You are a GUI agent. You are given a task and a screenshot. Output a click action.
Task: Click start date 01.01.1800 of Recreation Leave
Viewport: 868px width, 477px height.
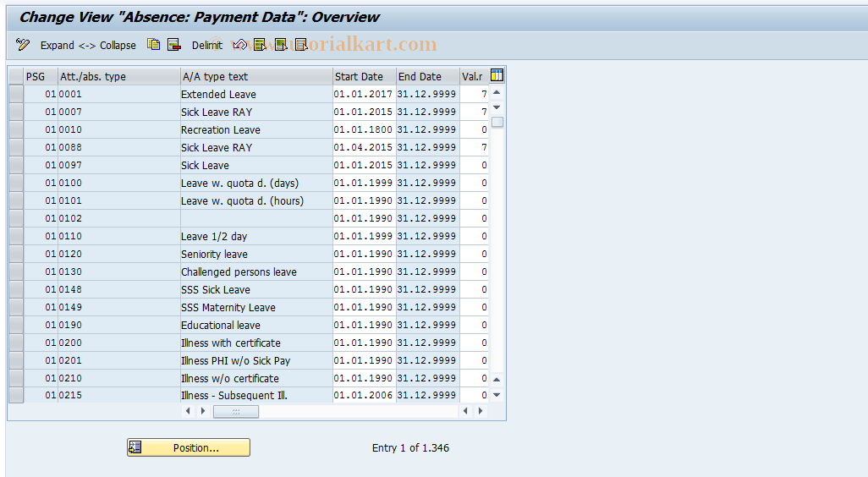click(x=364, y=129)
